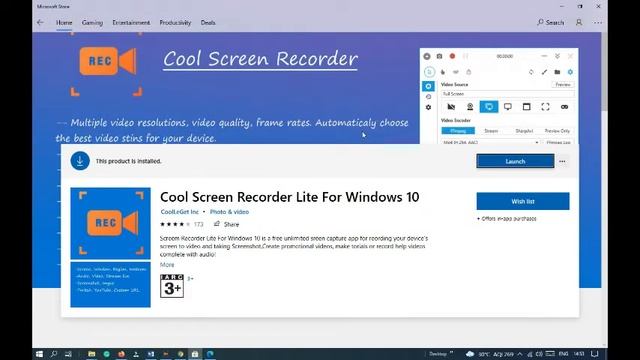Open three-dot options beside the Launch button

tap(562, 161)
